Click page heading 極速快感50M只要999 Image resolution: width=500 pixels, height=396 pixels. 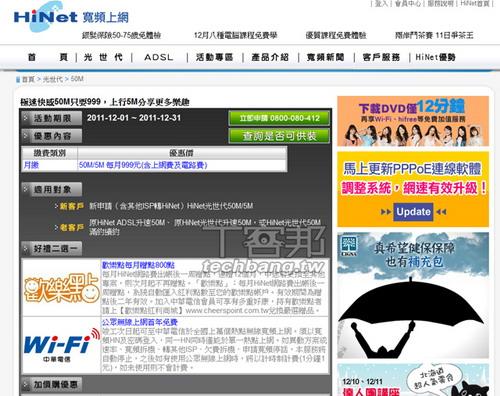click(x=105, y=102)
